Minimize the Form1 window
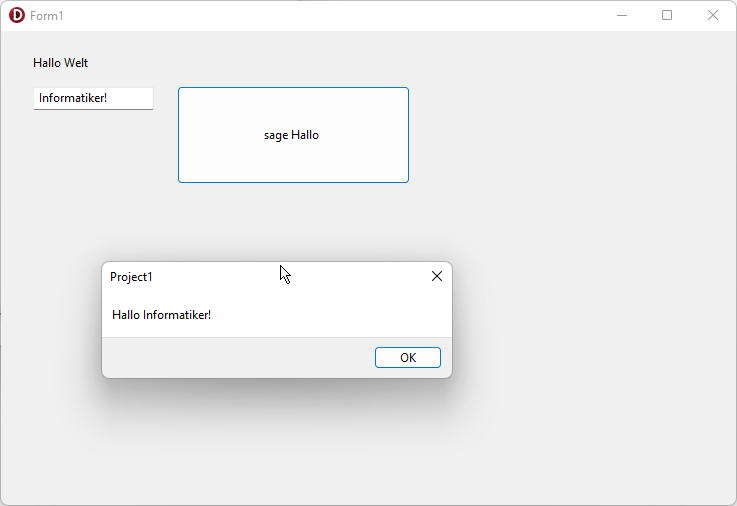The image size is (737, 506). [x=622, y=15]
